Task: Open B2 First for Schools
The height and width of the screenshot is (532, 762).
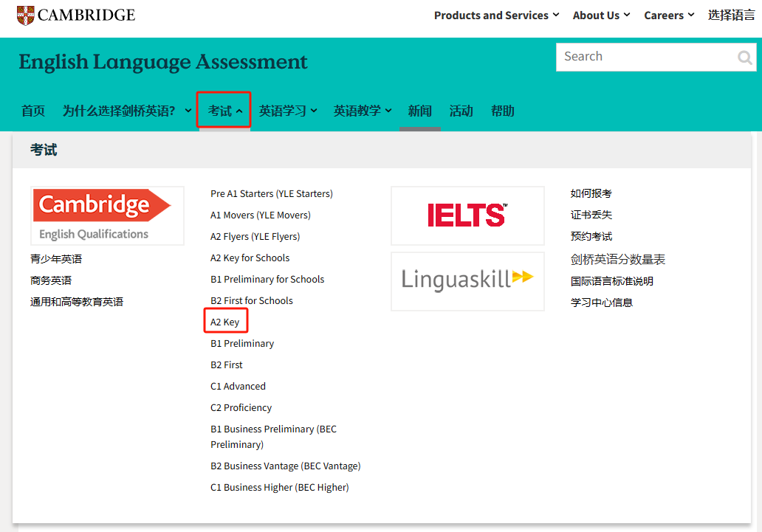Action: (252, 301)
